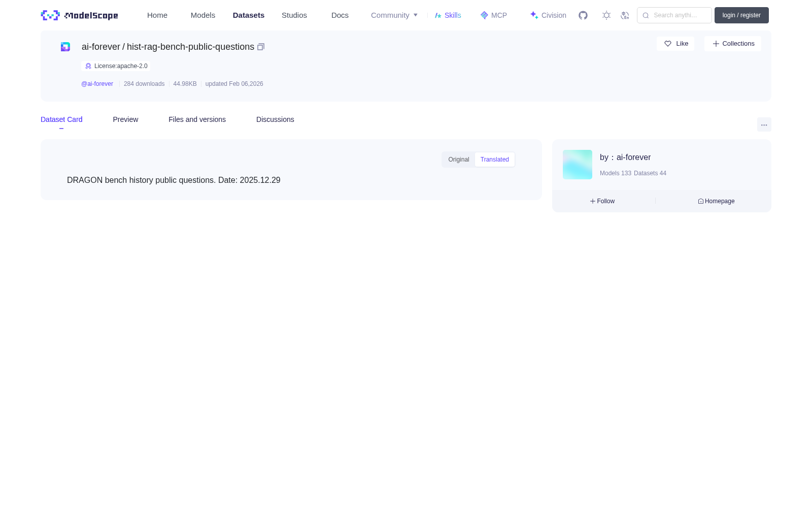Add to Collections with plus button
This screenshot has width=812, height=508.
point(733,44)
